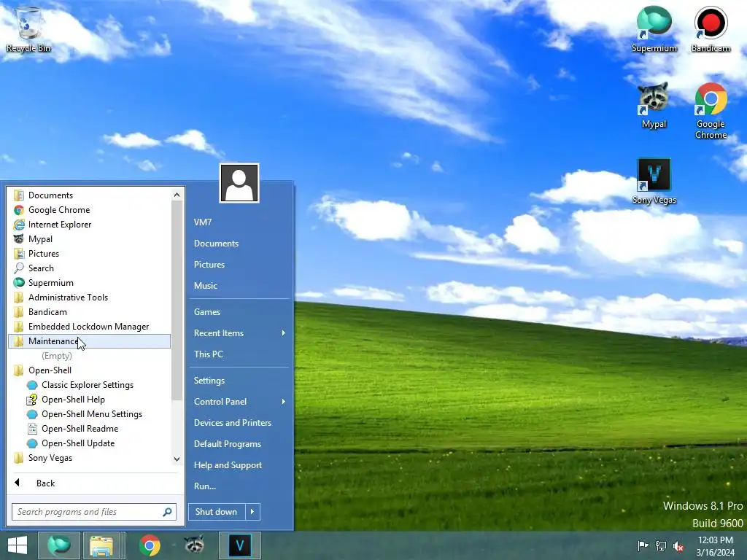Launch Supermium from programs list
The image size is (747, 560).
click(90, 283)
